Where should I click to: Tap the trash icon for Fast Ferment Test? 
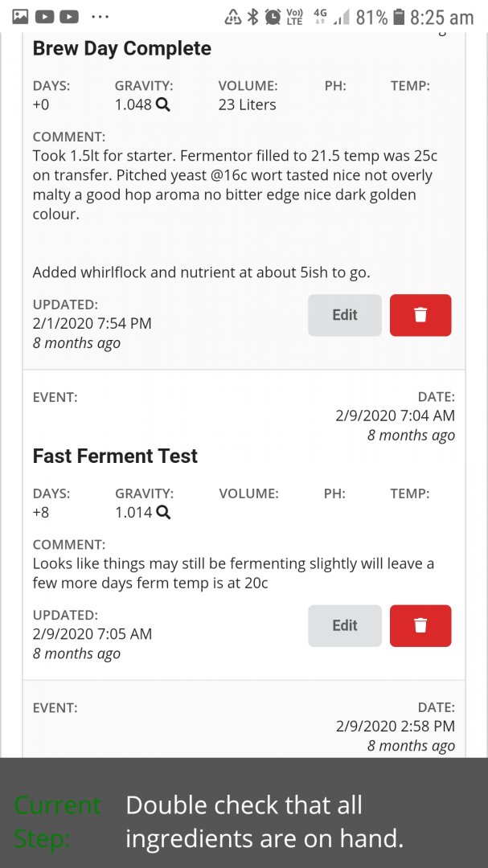pyautogui.click(x=420, y=625)
